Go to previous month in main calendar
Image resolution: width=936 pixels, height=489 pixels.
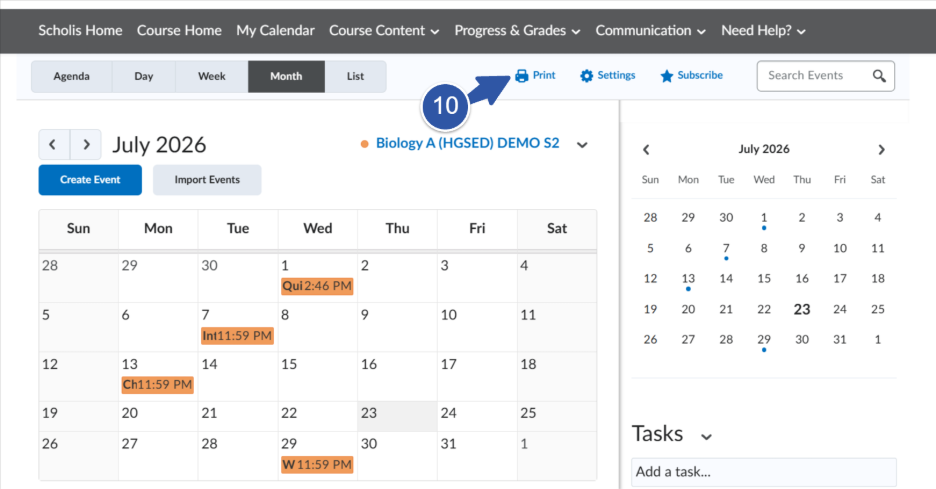54,144
